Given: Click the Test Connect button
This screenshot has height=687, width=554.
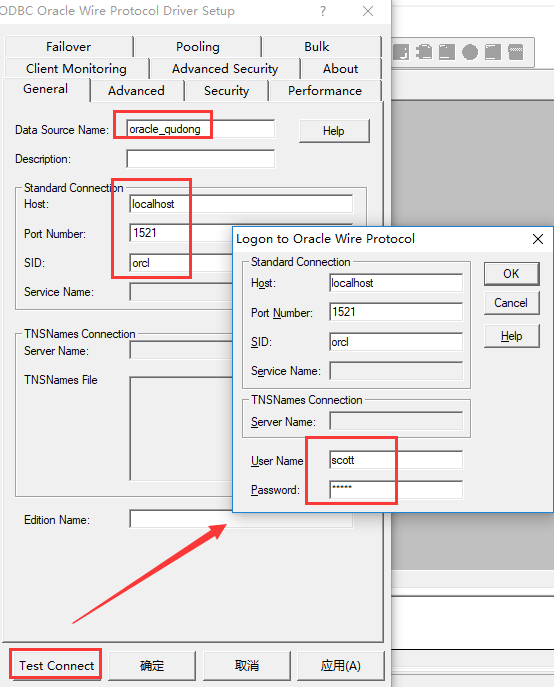Looking at the screenshot, I should pyautogui.click(x=56, y=666).
